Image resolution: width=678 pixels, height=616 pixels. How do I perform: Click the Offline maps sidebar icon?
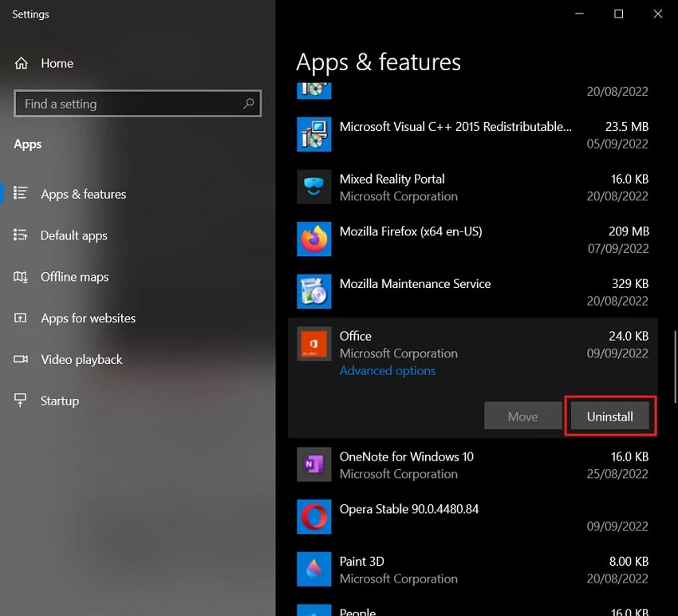click(20, 276)
